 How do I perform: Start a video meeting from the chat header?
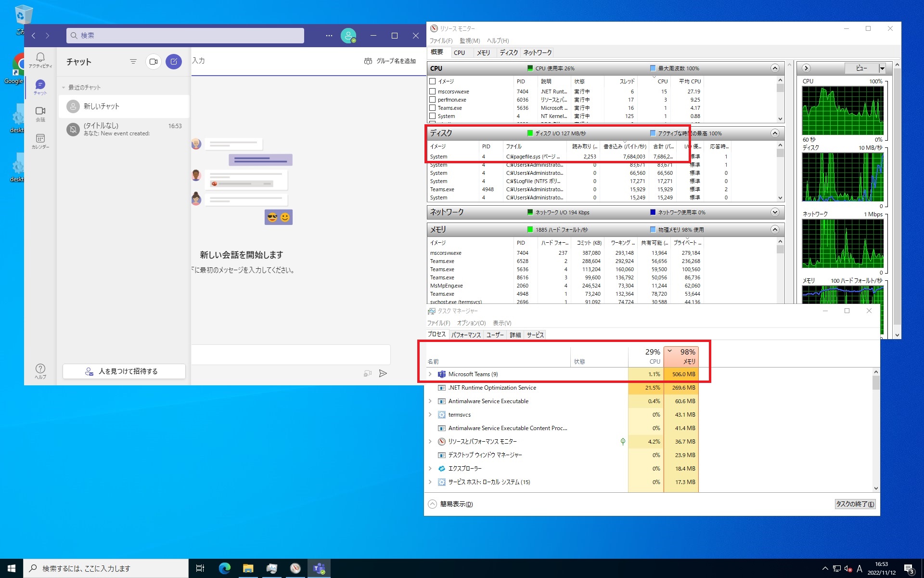tap(154, 62)
